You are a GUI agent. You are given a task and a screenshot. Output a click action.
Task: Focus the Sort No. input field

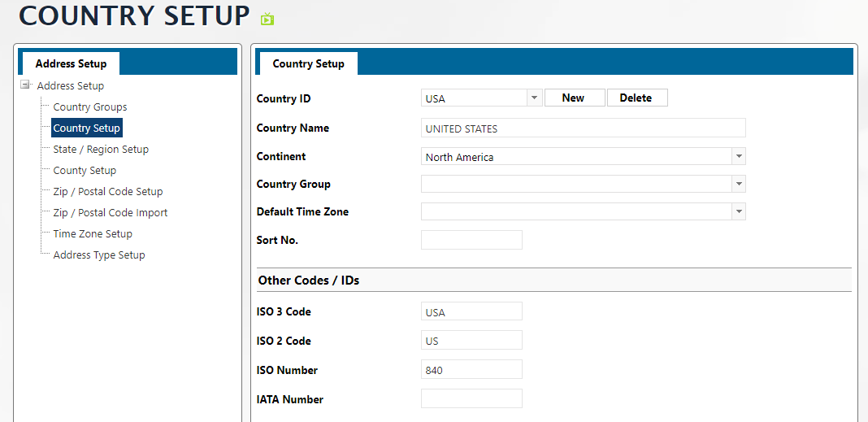pyautogui.click(x=471, y=240)
